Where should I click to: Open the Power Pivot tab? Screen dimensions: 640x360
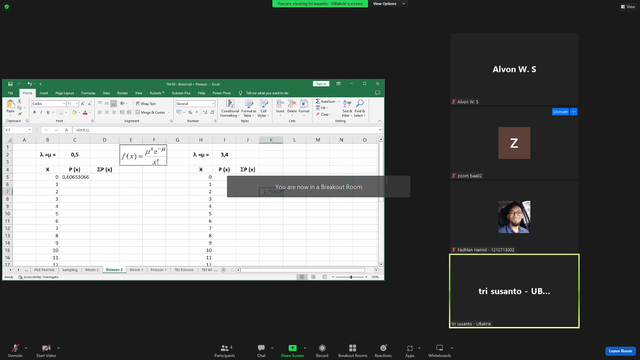222,93
